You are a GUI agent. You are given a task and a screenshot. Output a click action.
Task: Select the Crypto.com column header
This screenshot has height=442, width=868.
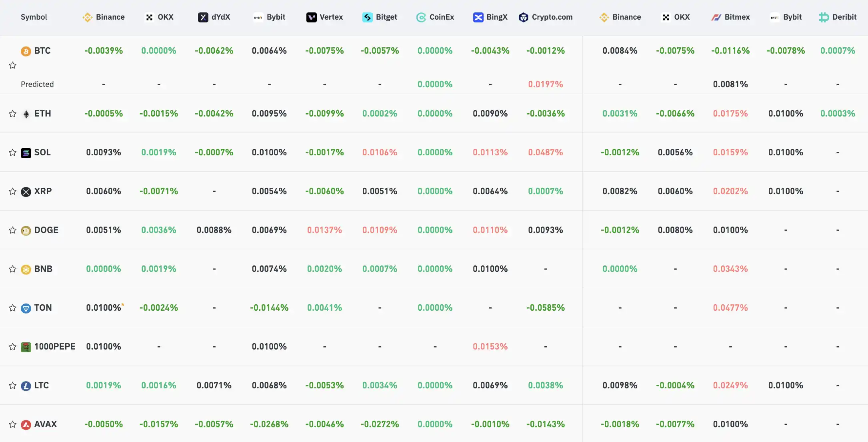(546, 17)
